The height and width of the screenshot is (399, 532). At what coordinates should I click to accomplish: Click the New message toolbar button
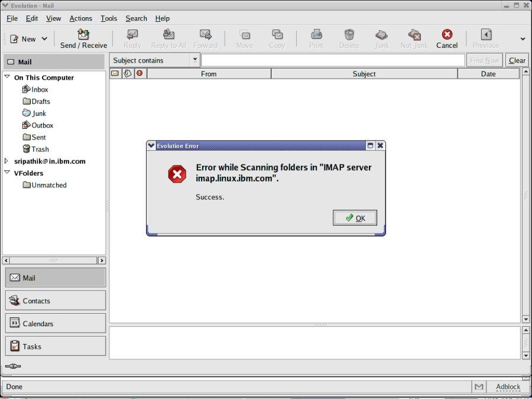23,39
